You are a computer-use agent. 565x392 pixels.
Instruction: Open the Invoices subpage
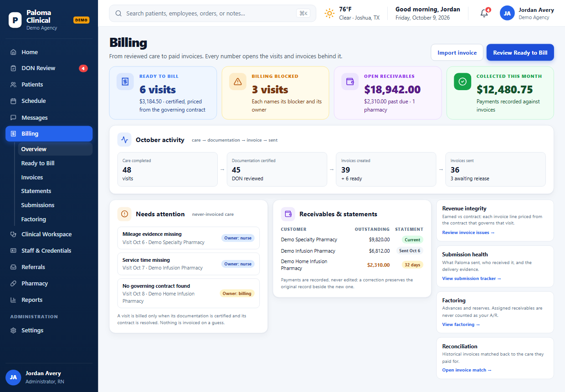[55, 178]
